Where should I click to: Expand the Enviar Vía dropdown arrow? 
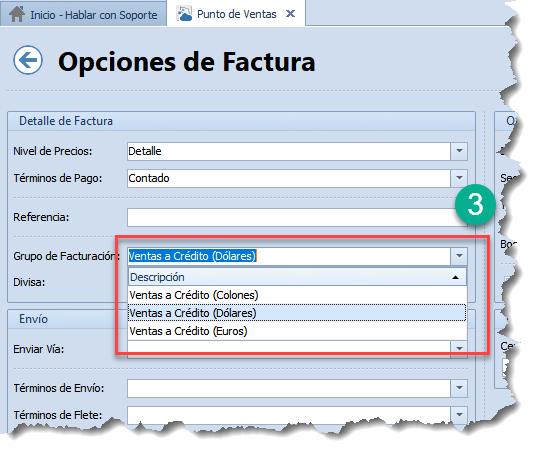click(x=459, y=348)
